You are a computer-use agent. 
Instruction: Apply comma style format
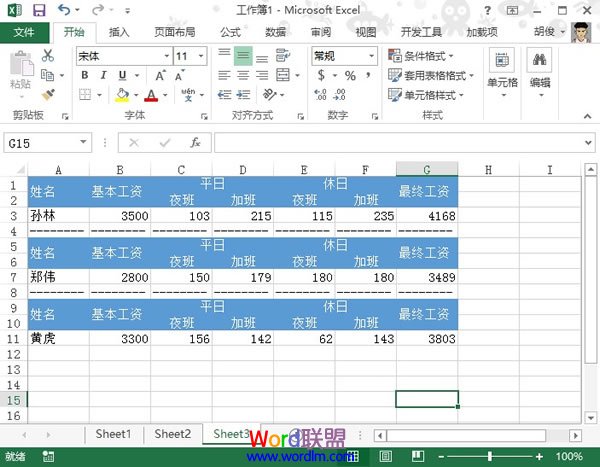(368, 75)
